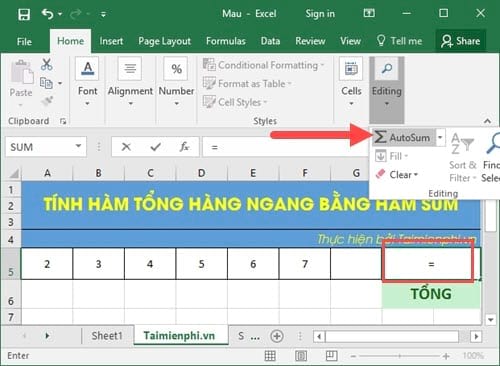
Task: Select all cells with corner triangle
Action: (13, 173)
